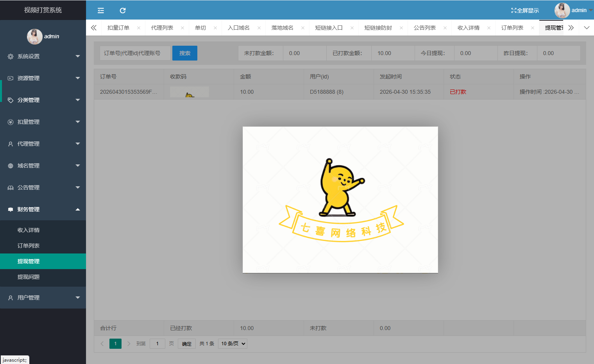Click 域名管理 globe icon
Screen dimensions: 594x364
pos(11,166)
